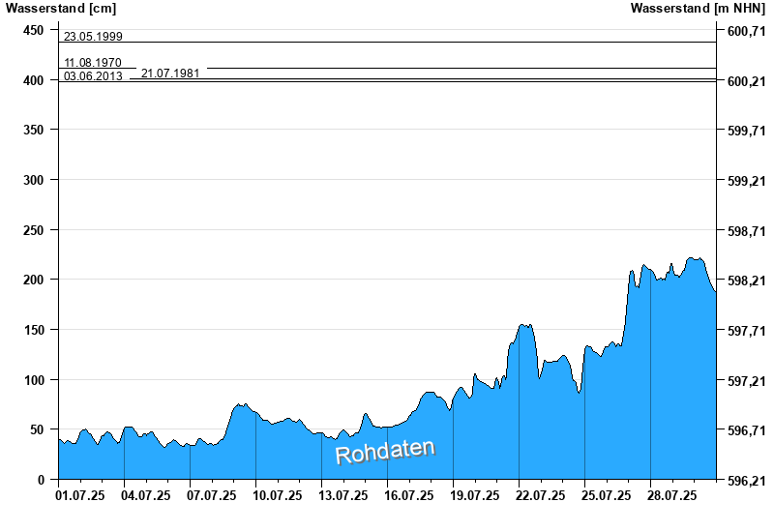Click the 400 value on the left axis

pyautogui.click(x=33, y=80)
